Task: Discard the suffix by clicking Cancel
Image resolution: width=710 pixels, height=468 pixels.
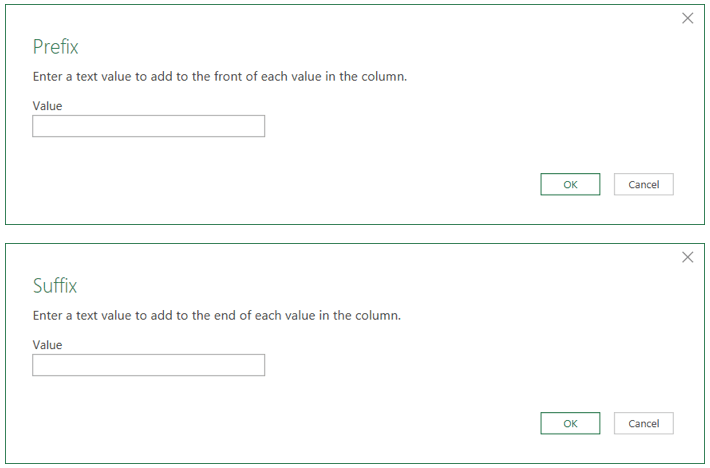Action: [643, 423]
